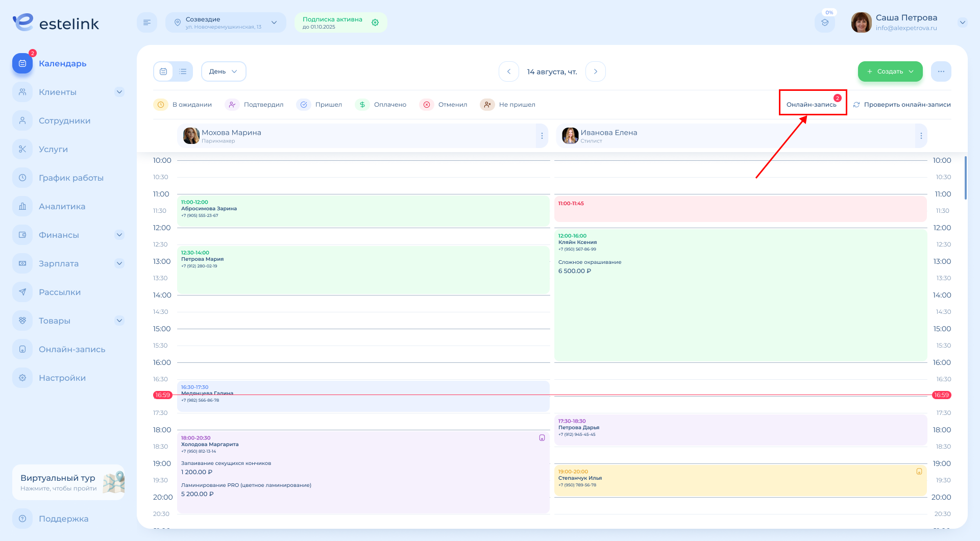The height and width of the screenshot is (541, 980).
Task: Open Аналитика in the sidebar
Action: [x=62, y=206]
